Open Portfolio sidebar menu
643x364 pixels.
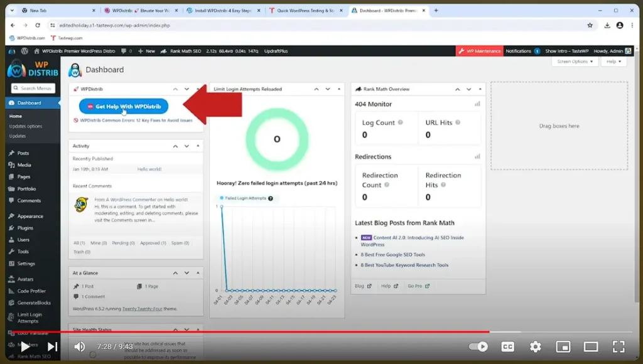(x=26, y=189)
